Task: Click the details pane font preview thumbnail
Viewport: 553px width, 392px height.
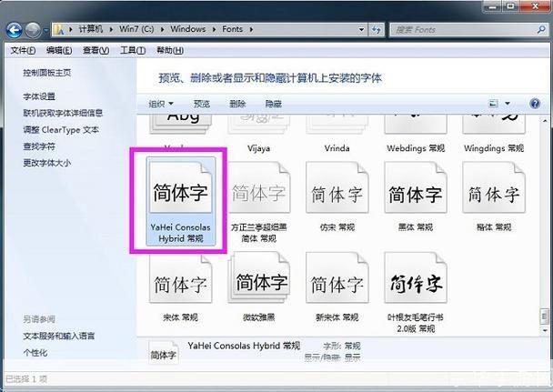Action: click(164, 352)
